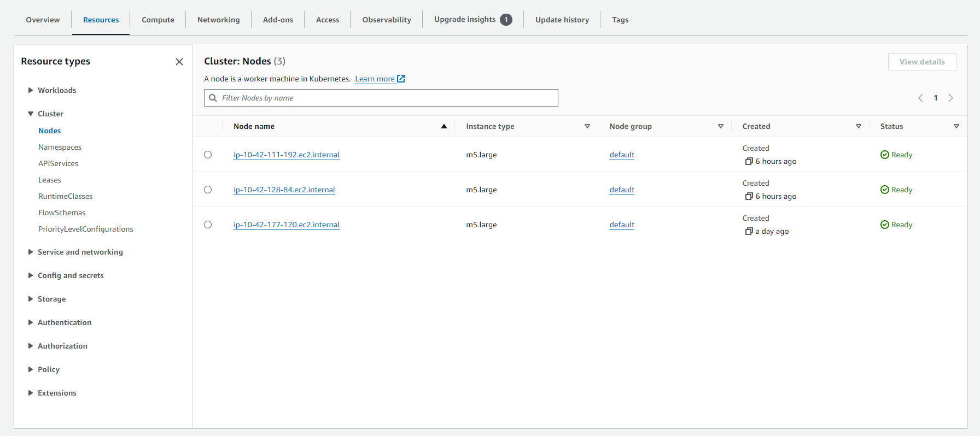This screenshot has width=980, height=436.
Task: Select Nodes in the Cluster tree
Action: [x=49, y=131]
